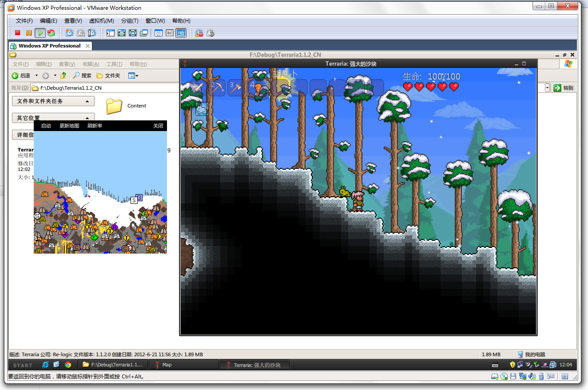Select the highlighted console view icon

pos(181,33)
